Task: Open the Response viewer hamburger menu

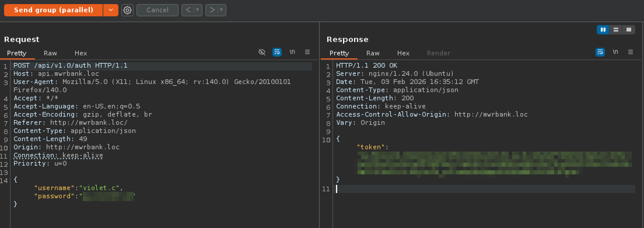Action: pos(631,52)
